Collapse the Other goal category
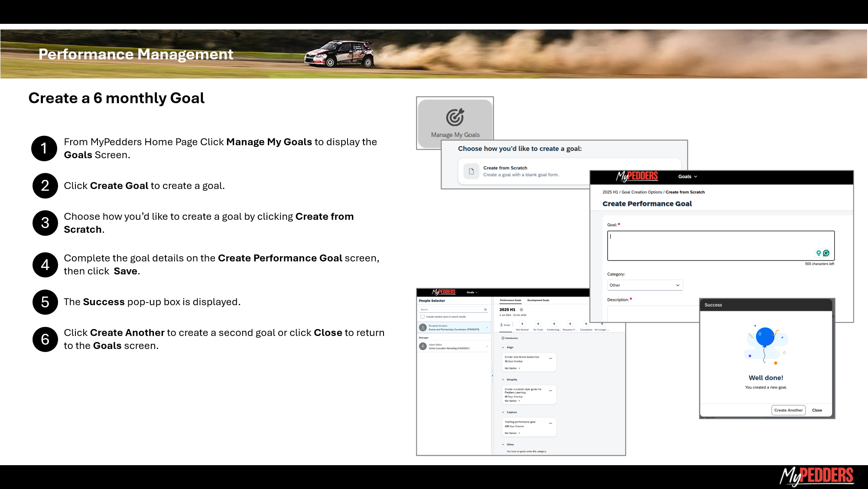Screen dimensions: 868x489 click(503, 444)
